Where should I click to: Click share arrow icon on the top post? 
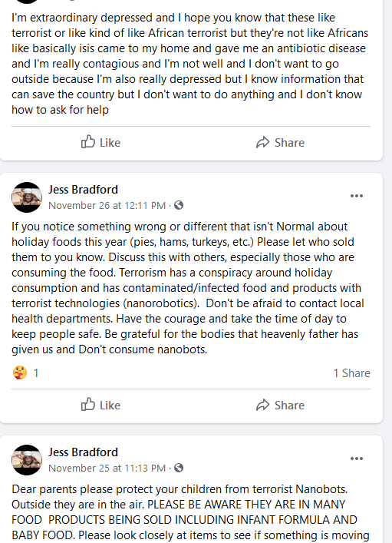coord(263,142)
